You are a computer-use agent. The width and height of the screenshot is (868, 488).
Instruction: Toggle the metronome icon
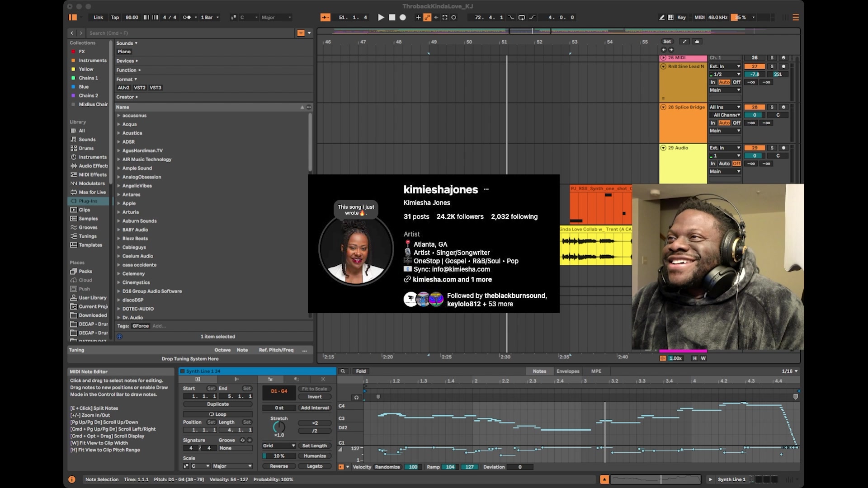coord(187,17)
